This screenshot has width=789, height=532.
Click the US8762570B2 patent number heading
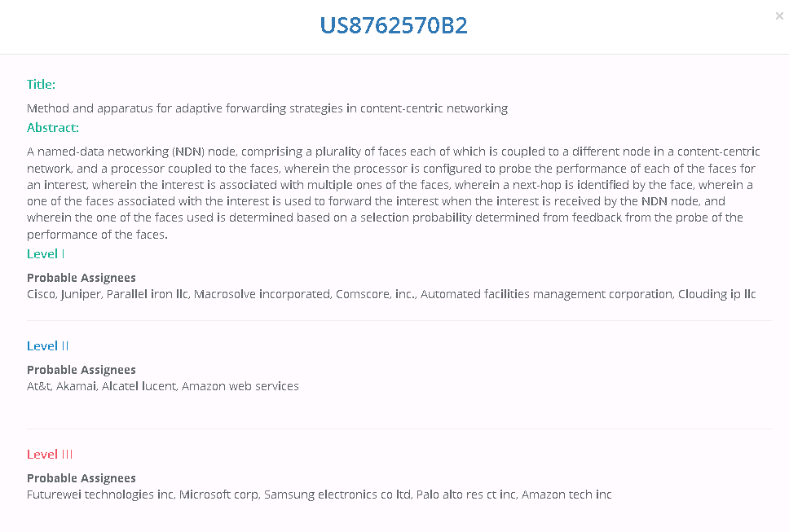click(394, 25)
